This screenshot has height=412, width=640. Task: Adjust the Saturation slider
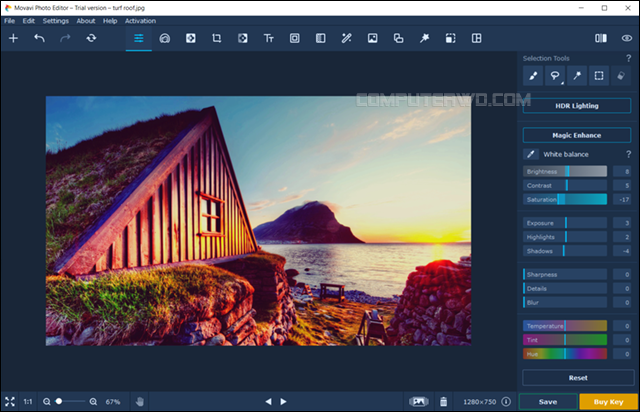565,200
